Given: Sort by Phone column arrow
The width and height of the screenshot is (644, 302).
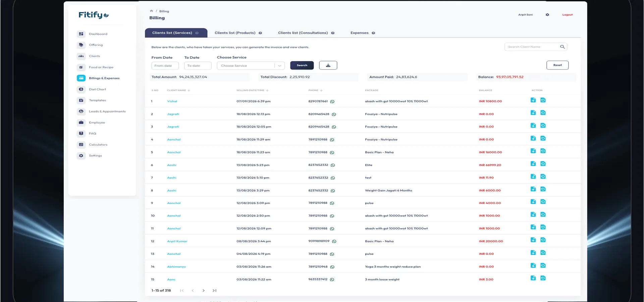Looking at the screenshot, I should coord(321,90).
